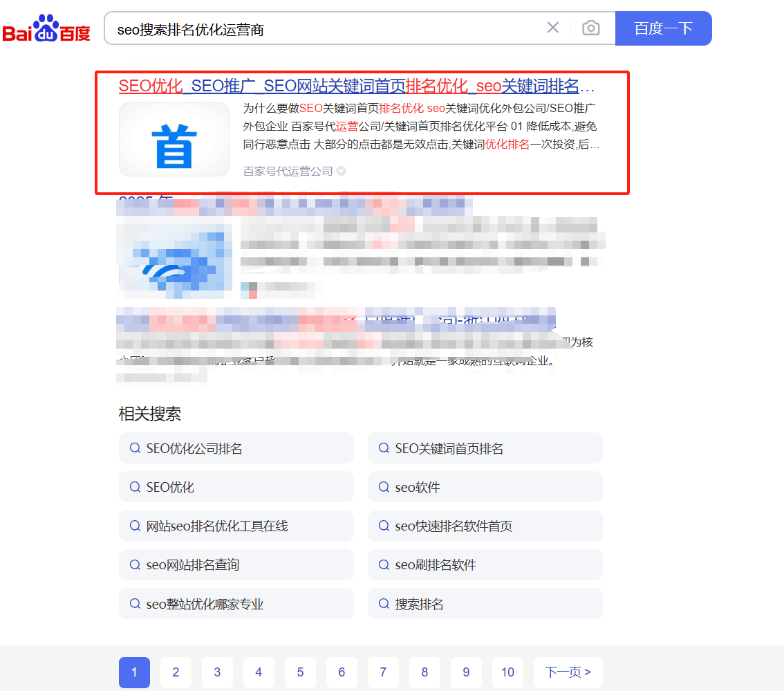Click magnifier icon beside seo软件
Image resolution: width=784 pixels, height=691 pixels.
(x=384, y=487)
